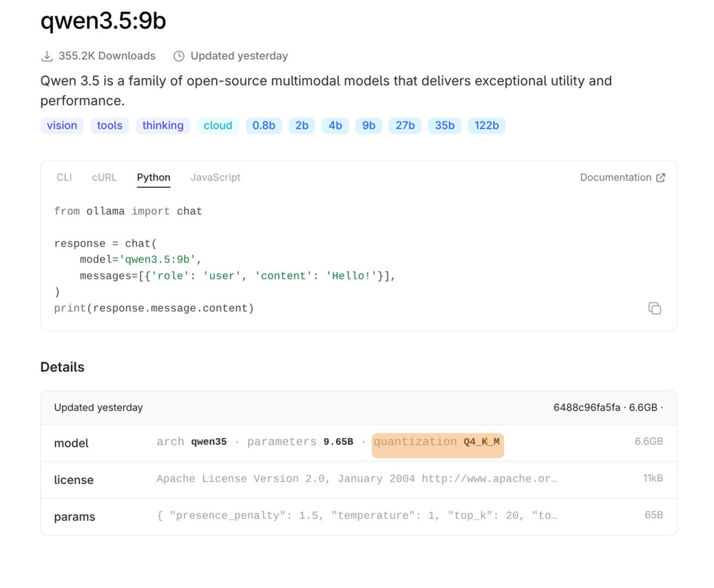Switch to the CLI tab
The height and width of the screenshot is (588, 714).
[64, 177]
